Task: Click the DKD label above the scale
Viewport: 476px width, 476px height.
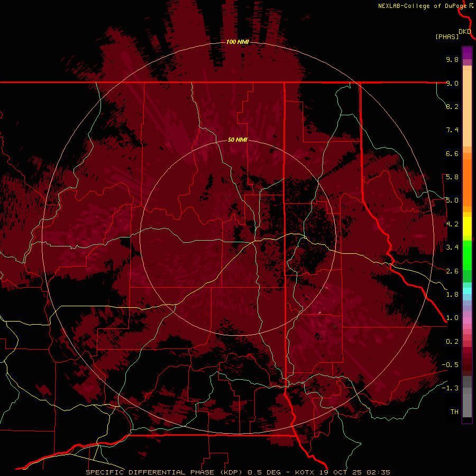Action: [465, 32]
